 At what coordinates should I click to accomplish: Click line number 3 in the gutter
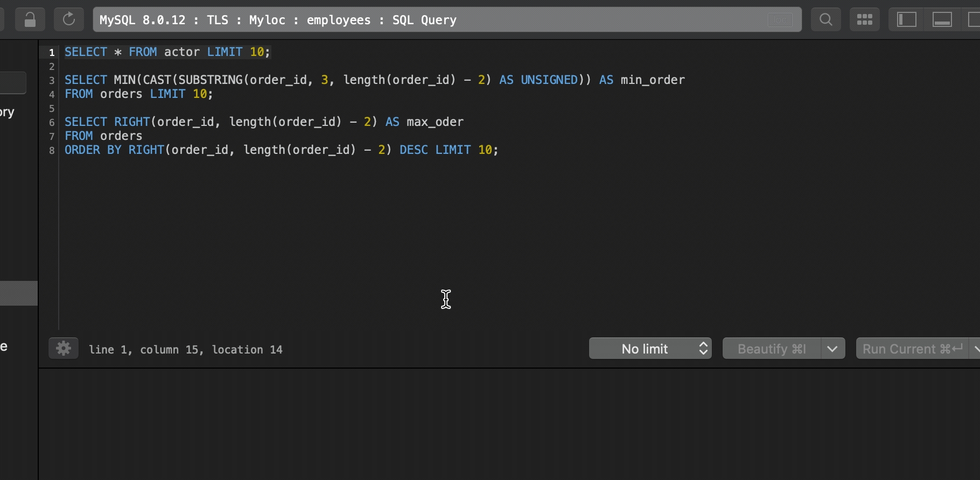pyautogui.click(x=52, y=81)
